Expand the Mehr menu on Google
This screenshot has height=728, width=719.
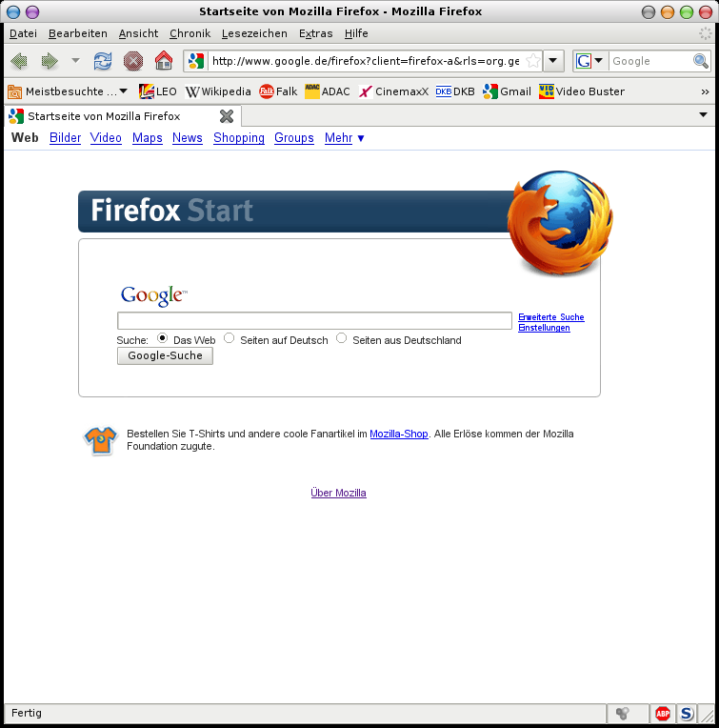click(x=344, y=138)
